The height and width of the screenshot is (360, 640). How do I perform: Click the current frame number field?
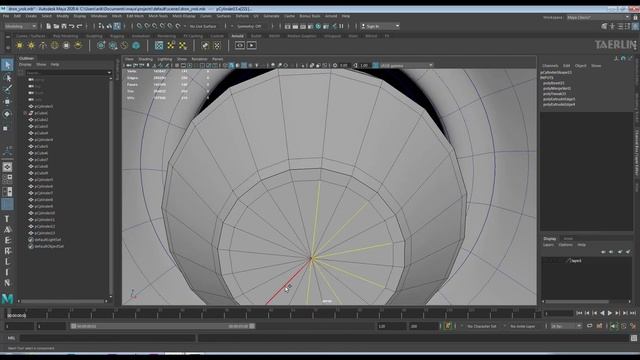pos(558,313)
